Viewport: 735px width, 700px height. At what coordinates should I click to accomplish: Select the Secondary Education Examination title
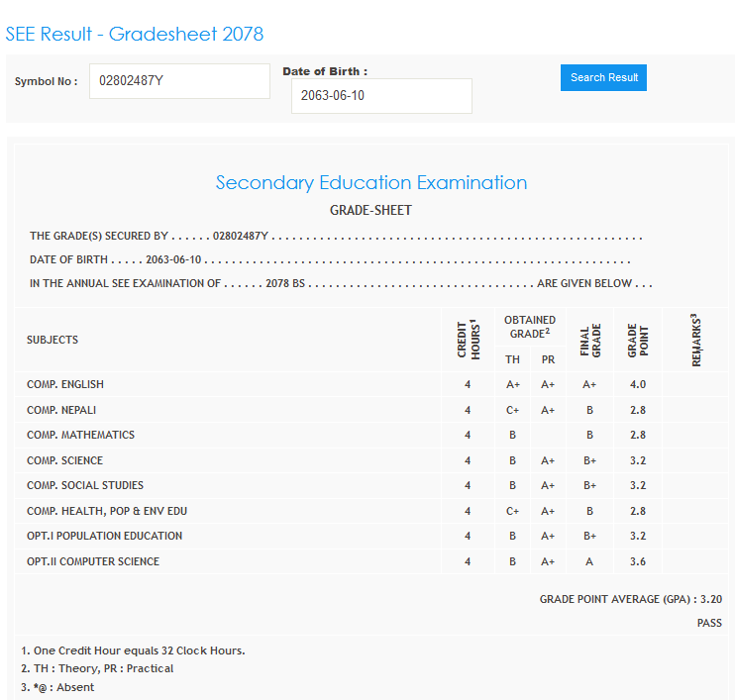pos(370,182)
